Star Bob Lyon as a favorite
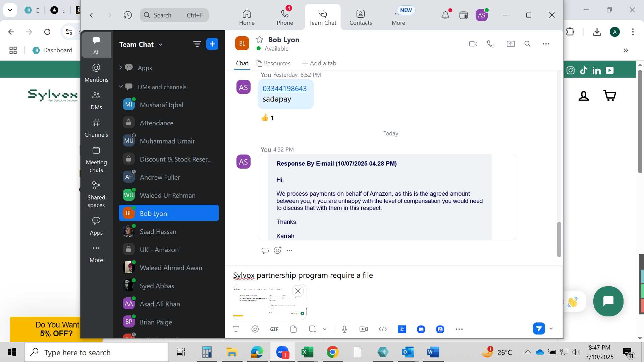 click(x=260, y=40)
